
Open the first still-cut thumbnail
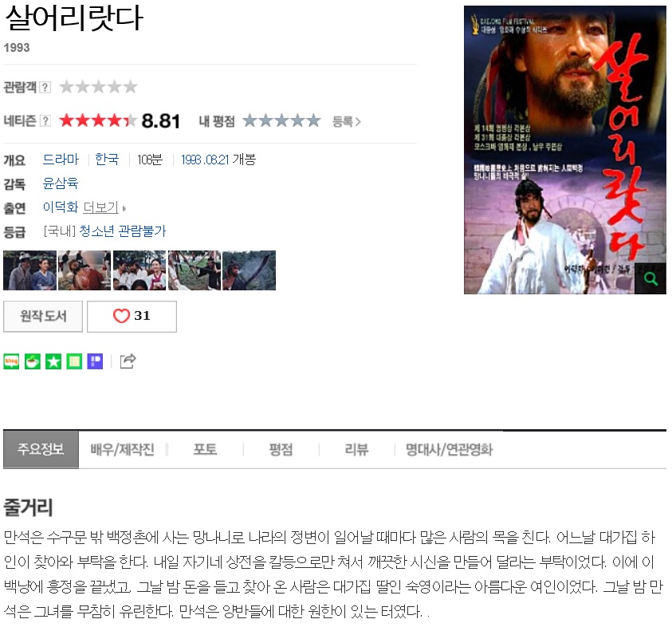pyautogui.click(x=30, y=270)
